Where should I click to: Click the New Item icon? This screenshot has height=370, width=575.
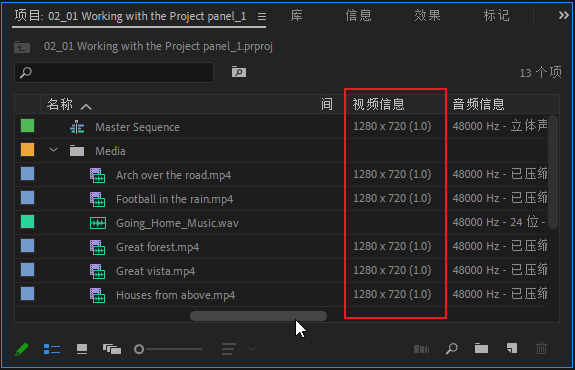click(x=512, y=348)
